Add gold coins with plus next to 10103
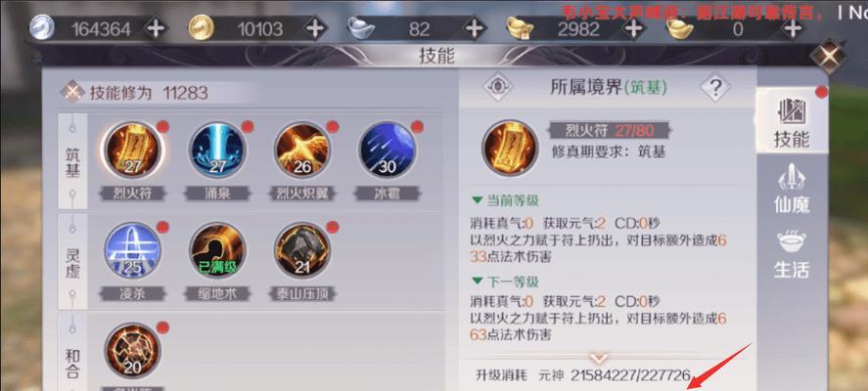The image size is (868, 391). [x=315, y=27]
